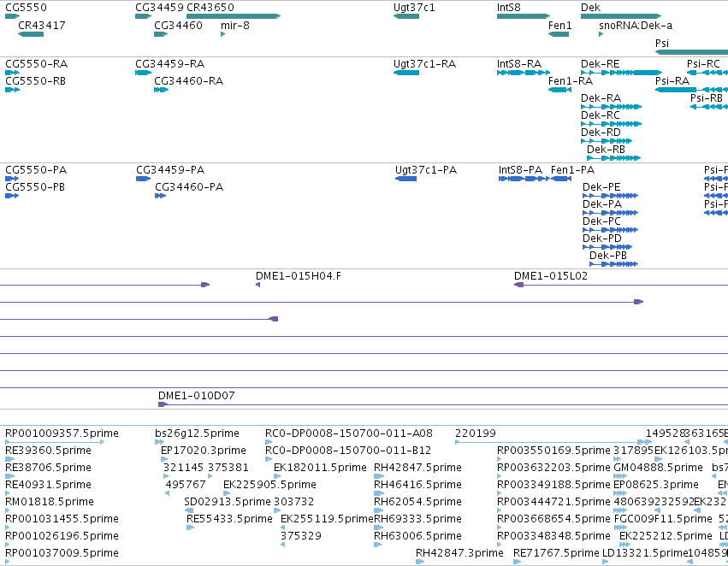Viewport: 728px width, 566px height.
Task: Open protein CG5550-PA
Action: tap(12, 179)
